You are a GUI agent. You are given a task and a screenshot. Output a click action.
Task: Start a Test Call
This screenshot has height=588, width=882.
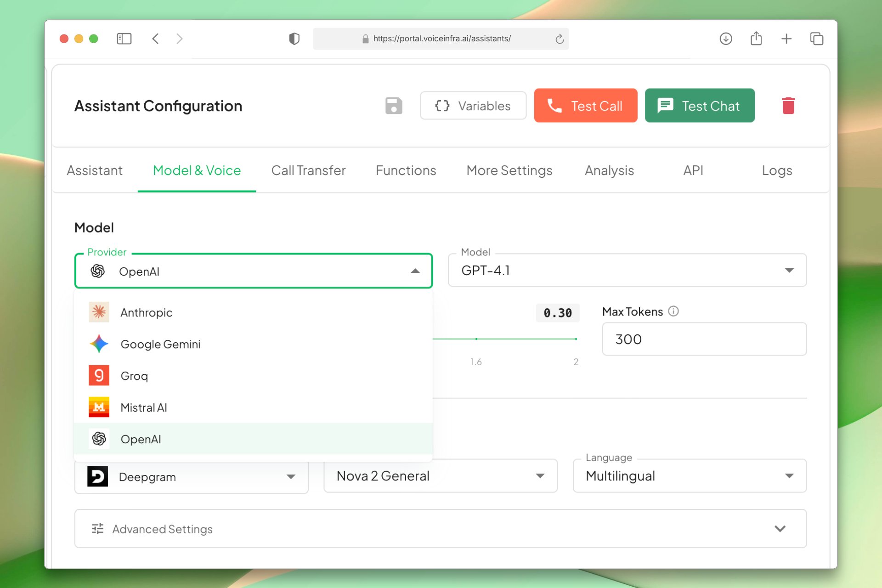tap(586, 106)
